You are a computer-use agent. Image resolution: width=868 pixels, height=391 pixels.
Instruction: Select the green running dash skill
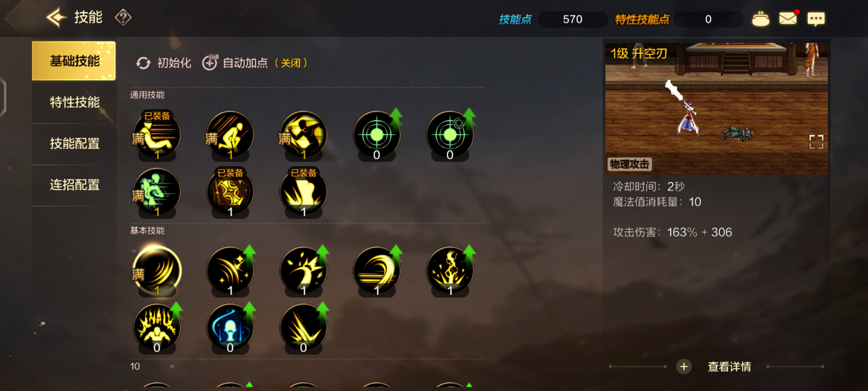tap(157, 192)
